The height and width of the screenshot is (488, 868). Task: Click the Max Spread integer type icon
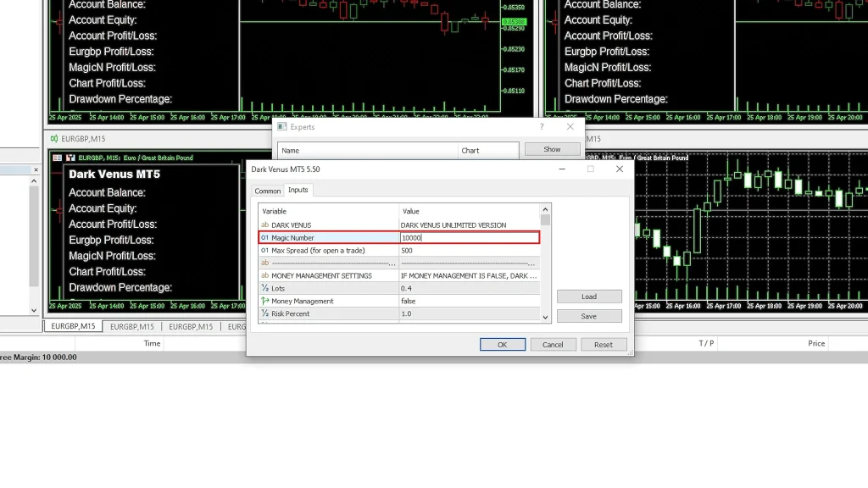pyautogui.click(x=264, y=251)
